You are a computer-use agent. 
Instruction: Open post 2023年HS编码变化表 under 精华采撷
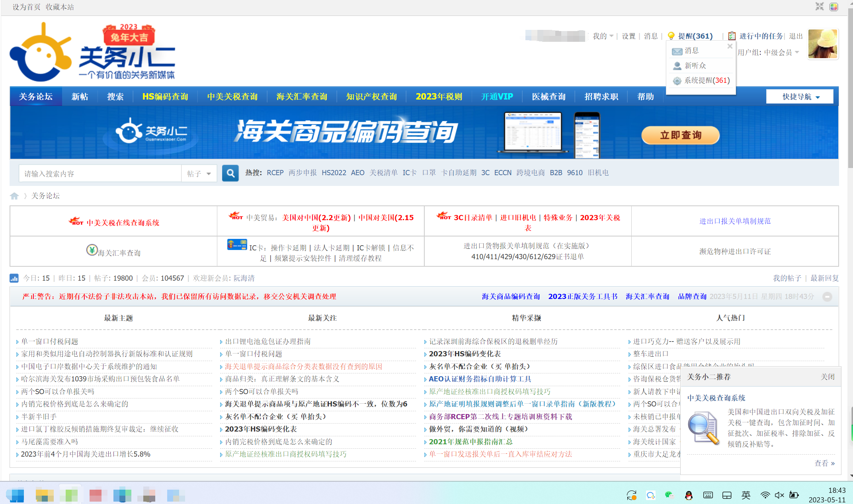tap(465, 354)
